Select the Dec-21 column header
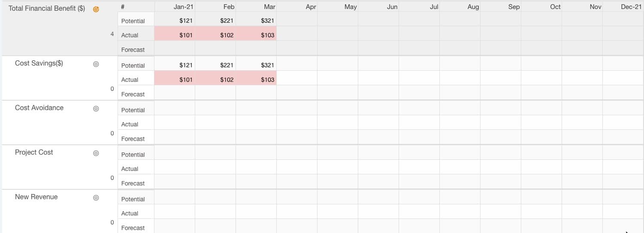This screenshot has height=233, width=644. pyautogui.click(x=631, y=7)
